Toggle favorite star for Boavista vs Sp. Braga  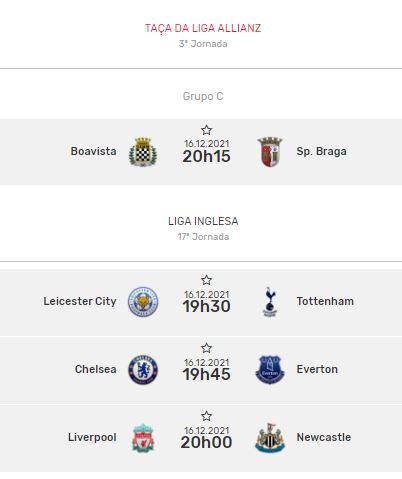coord(206,130)
